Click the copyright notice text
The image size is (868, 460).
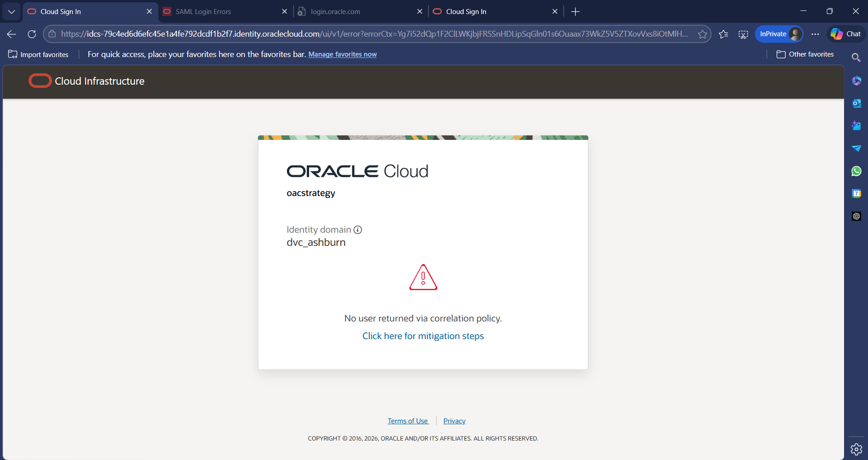(x=423, y=438)
